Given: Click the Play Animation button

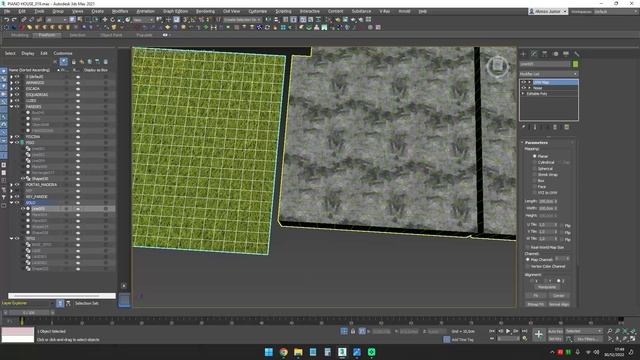Looking at the screenshot, I should 508,331.
